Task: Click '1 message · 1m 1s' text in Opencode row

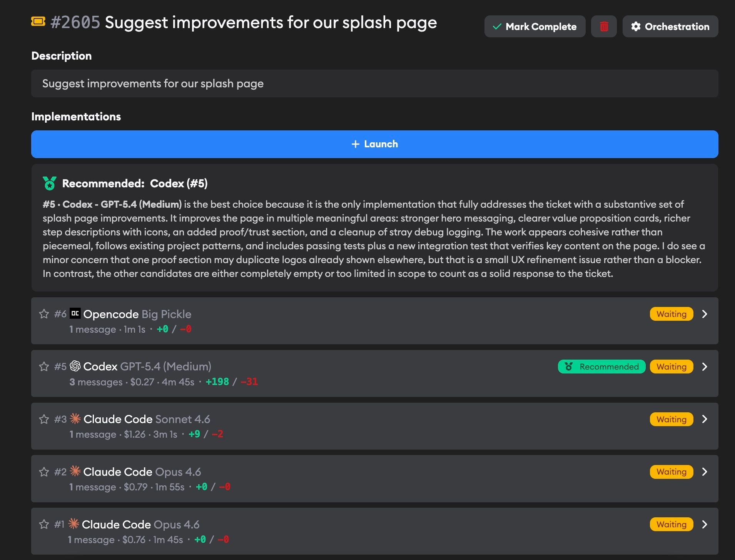Action: click(107, 330)
